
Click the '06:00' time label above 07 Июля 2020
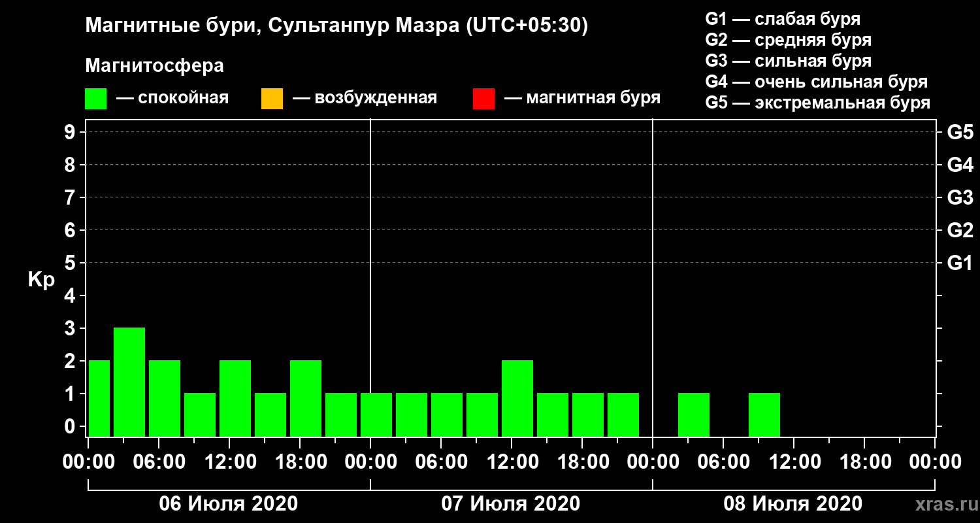441,462
